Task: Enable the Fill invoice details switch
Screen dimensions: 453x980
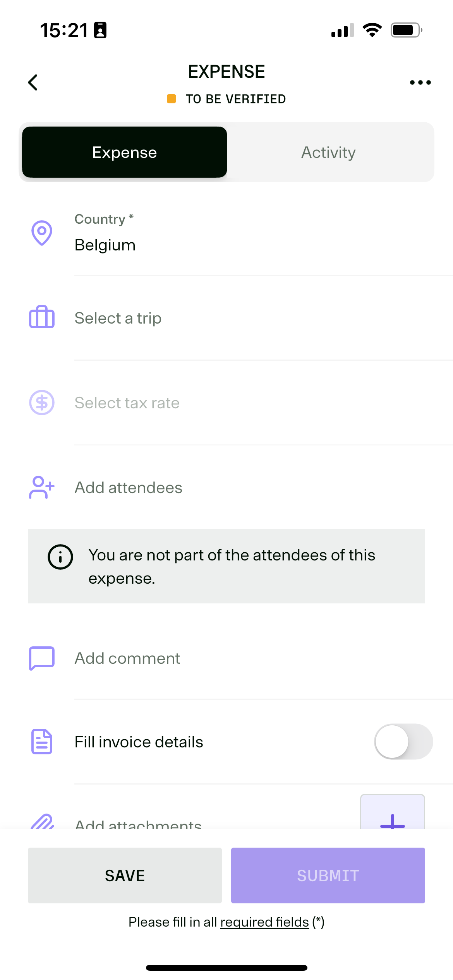Action: point(403,742)
